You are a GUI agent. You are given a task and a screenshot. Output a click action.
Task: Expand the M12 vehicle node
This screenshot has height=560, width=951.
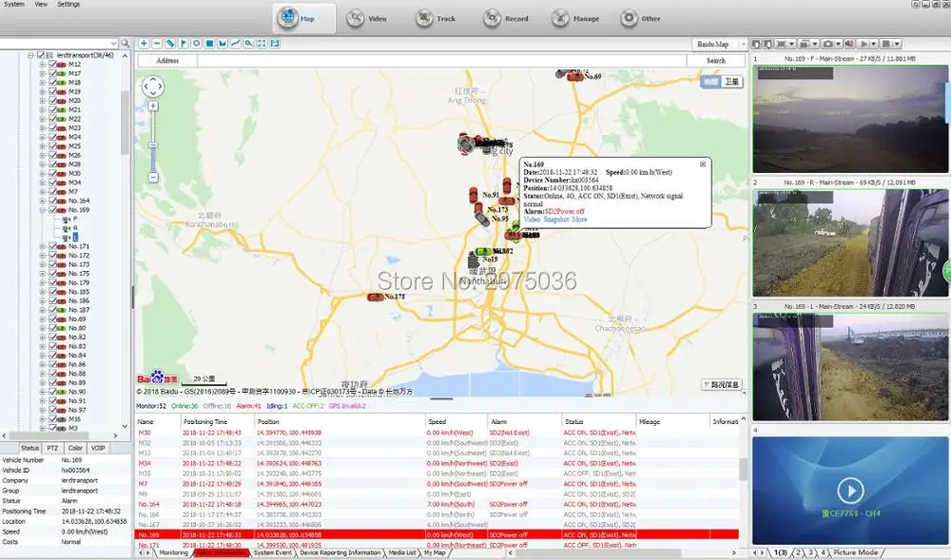click(43, 65)
